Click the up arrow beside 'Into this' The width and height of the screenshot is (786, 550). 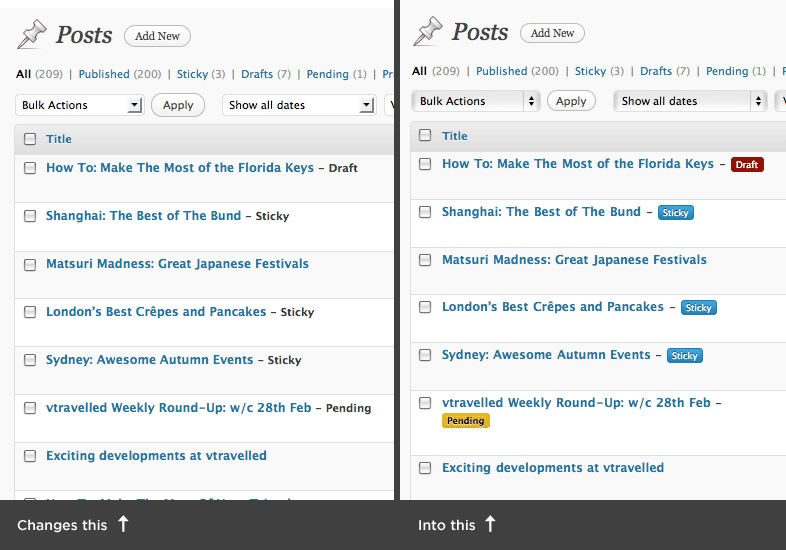(x=490, y=524)
